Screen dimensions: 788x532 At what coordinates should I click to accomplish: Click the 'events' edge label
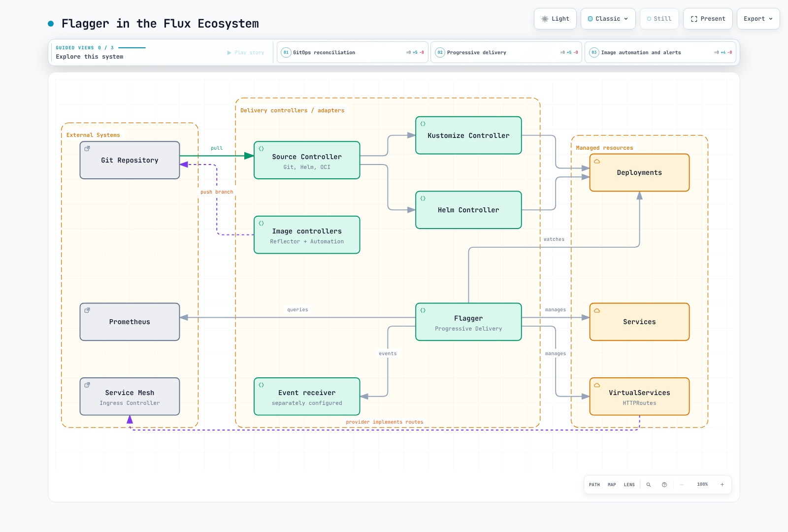point(388,354)
